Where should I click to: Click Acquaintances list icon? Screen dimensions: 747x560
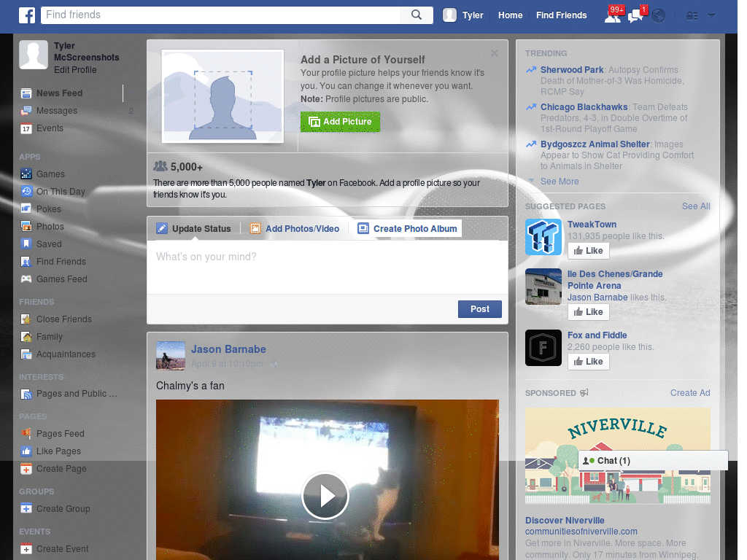click(26, 354)
